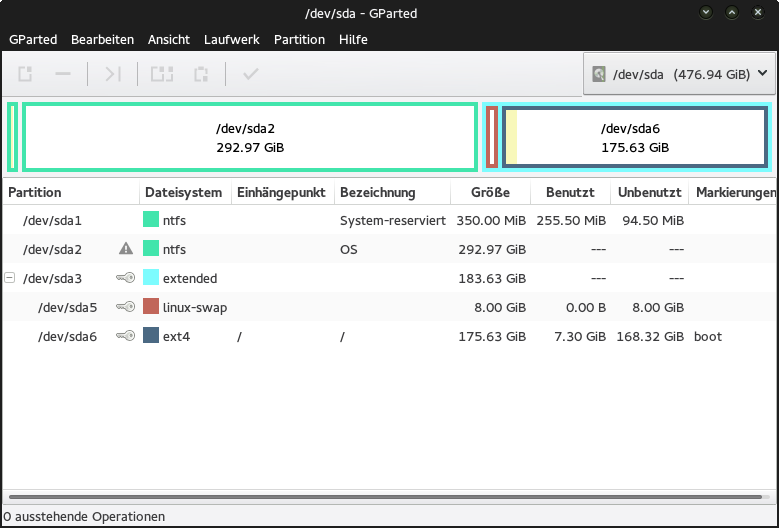
Task: Open the /dev/sda device dropdown
Action: 679,74
